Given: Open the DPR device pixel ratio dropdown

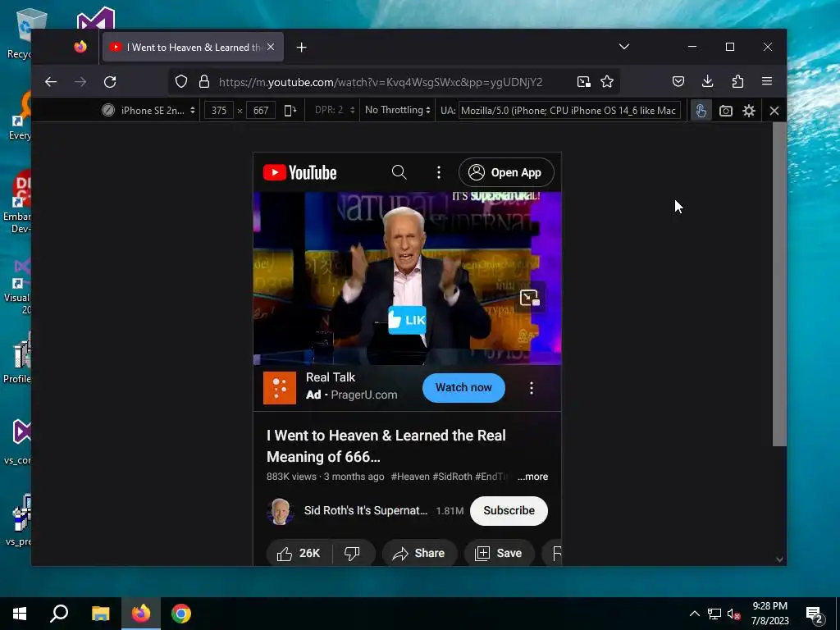Looking at the screenshot, I should pyautogui.click(x=335, y=110).
